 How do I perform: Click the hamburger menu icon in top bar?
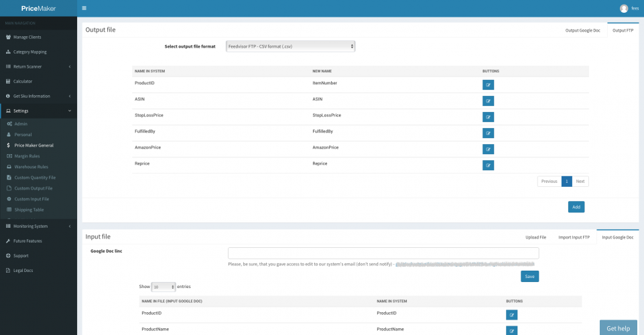[84, 8]
